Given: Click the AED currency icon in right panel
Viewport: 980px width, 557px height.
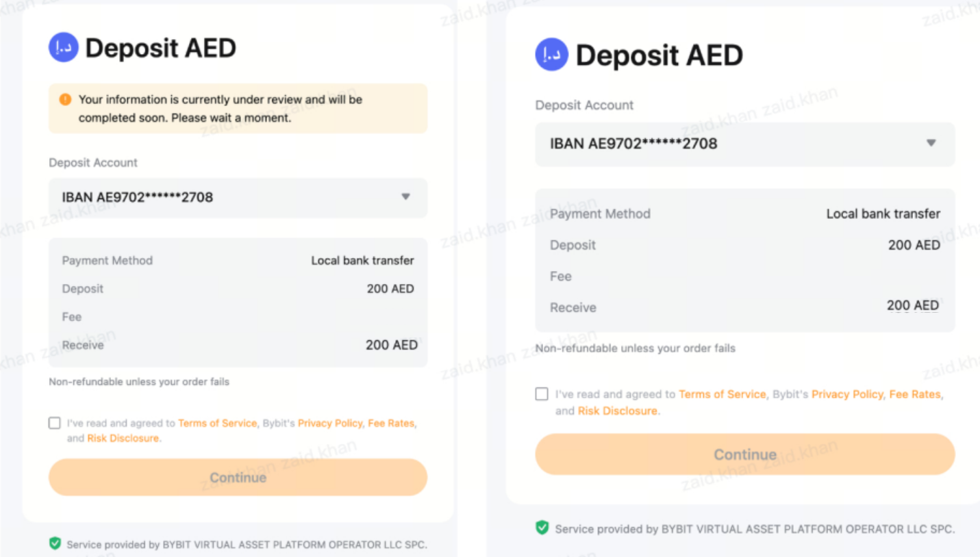Looking at the screenshot, I should pos(552,55).
